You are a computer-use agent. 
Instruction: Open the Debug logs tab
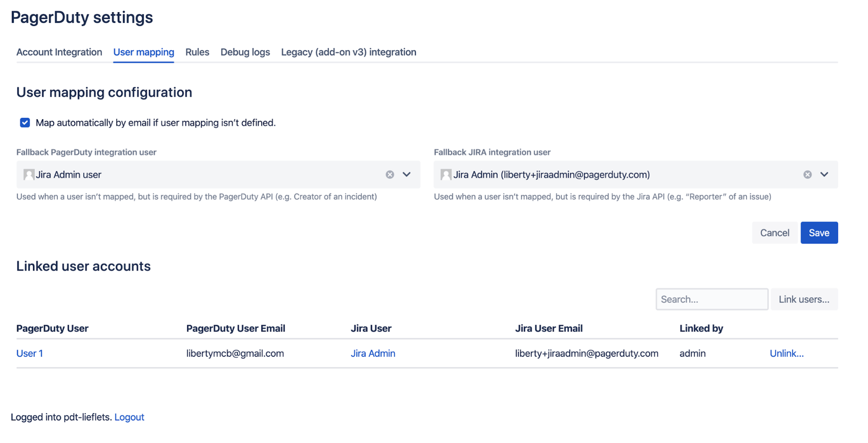[x=245, y=52]
